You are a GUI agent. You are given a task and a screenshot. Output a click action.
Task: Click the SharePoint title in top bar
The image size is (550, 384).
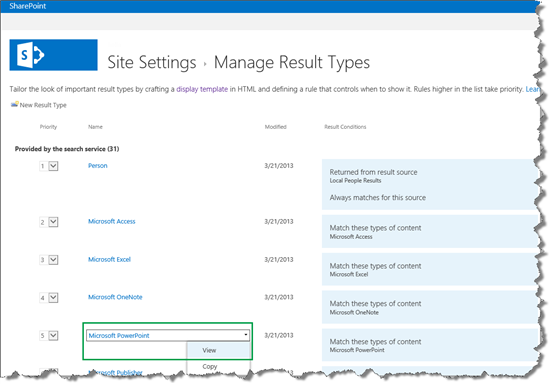[27, 6]
